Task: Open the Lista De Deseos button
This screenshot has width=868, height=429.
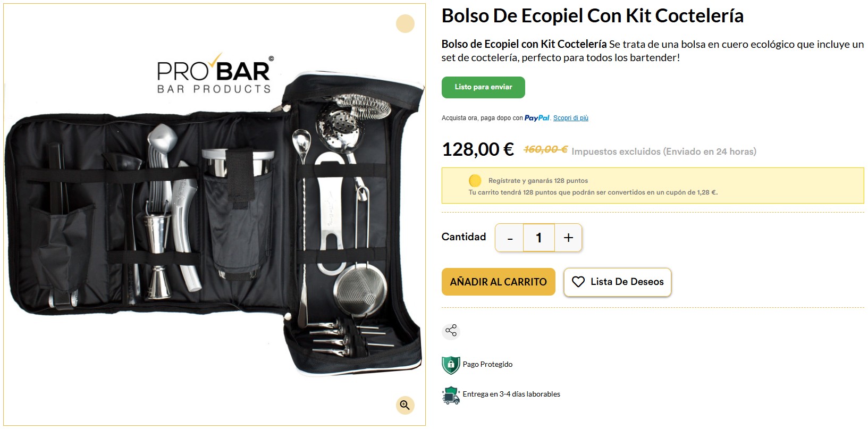Action: click(x=618, y=282)
